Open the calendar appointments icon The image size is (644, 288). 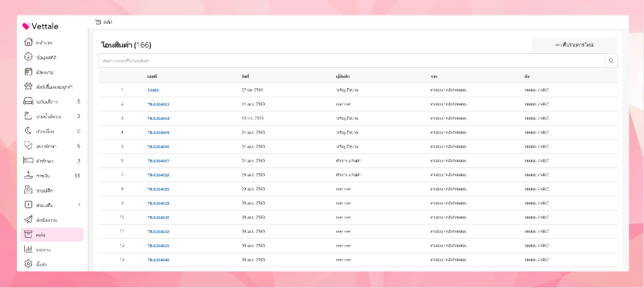pos(28,72)
